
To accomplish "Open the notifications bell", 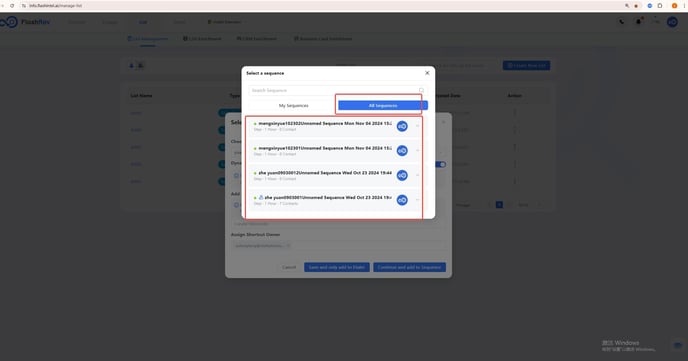I will point(638,21).
